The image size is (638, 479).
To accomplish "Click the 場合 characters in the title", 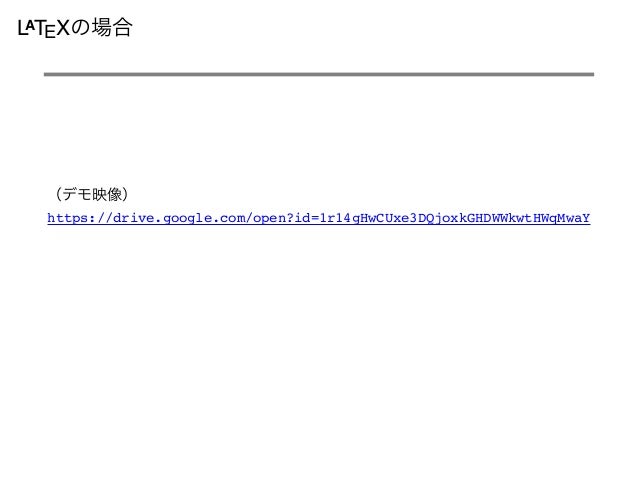I will [112, 27].
